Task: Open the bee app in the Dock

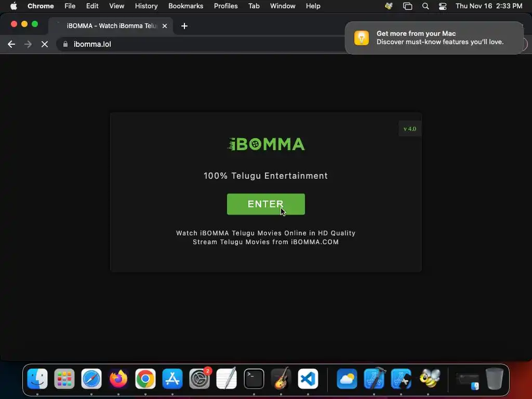Action: (429, 379)
